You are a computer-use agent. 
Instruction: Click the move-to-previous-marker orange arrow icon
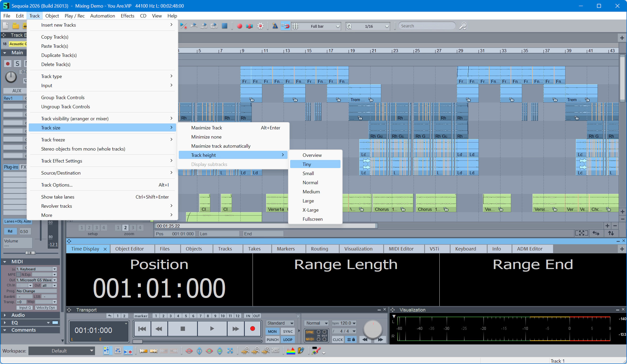point(143,351)
